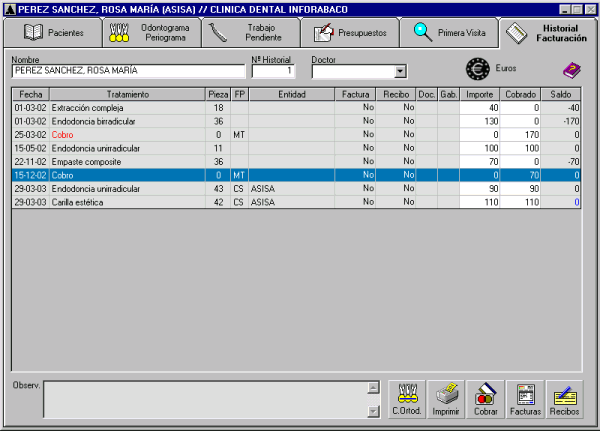The image size is (600, 431).
Task: Click the FP column header
Action: point(240,94)
